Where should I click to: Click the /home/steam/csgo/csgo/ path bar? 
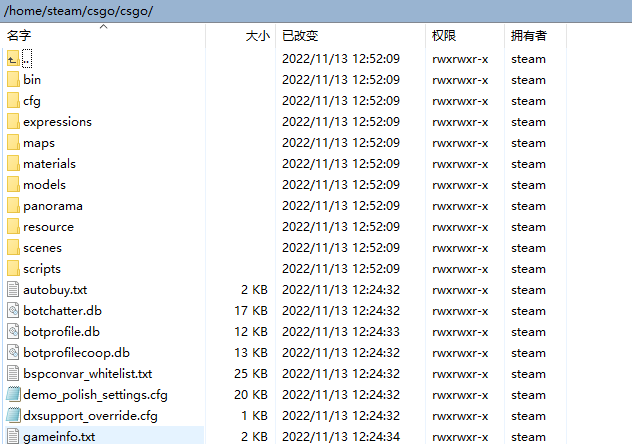(316, 11)
